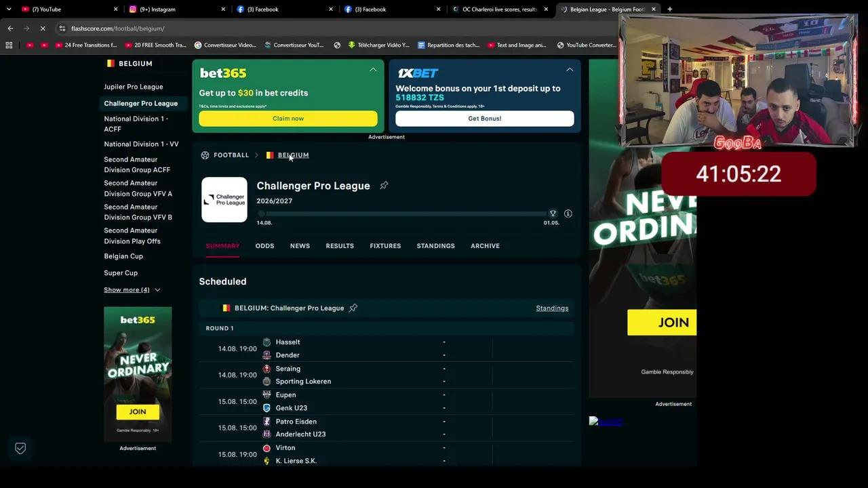Click the trophy icon on season bar

point(553,213)
